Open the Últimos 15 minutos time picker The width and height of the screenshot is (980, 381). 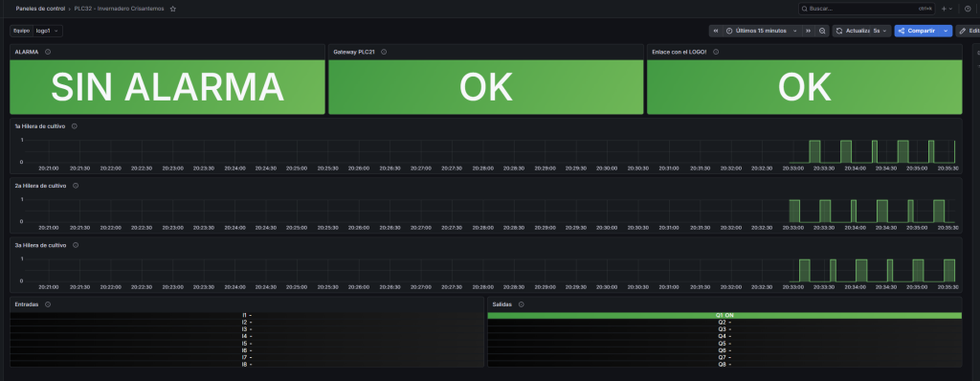tap(762, 31)
